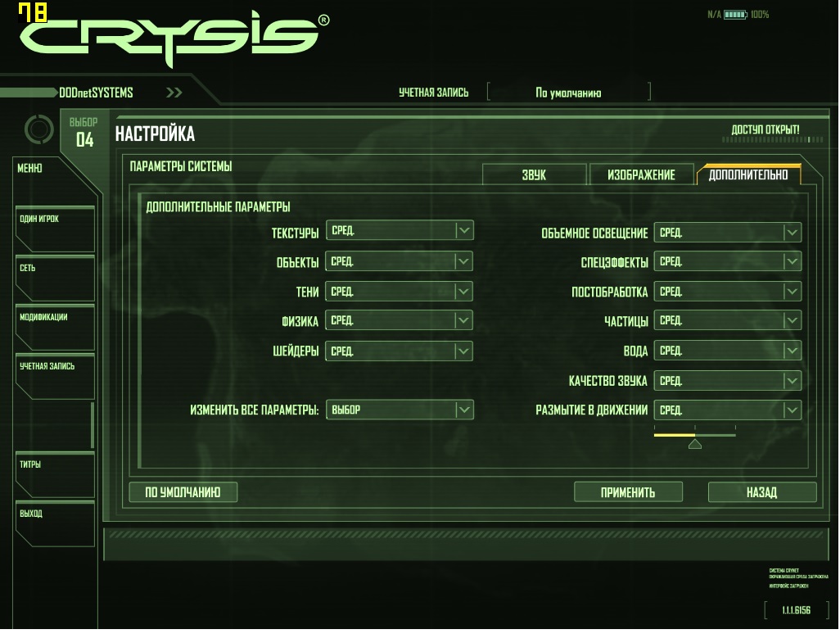
Task: Open the ИЗМЕНИТЬ ВСЕ ПАРАМЕТРЫ dropdown
Action: point(399,410)
